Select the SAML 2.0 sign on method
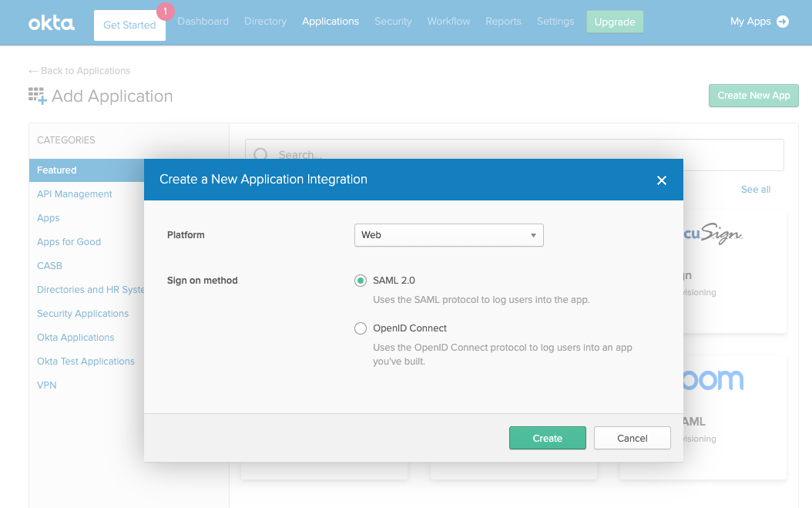The image size is (812, 508). pos(360,280)
